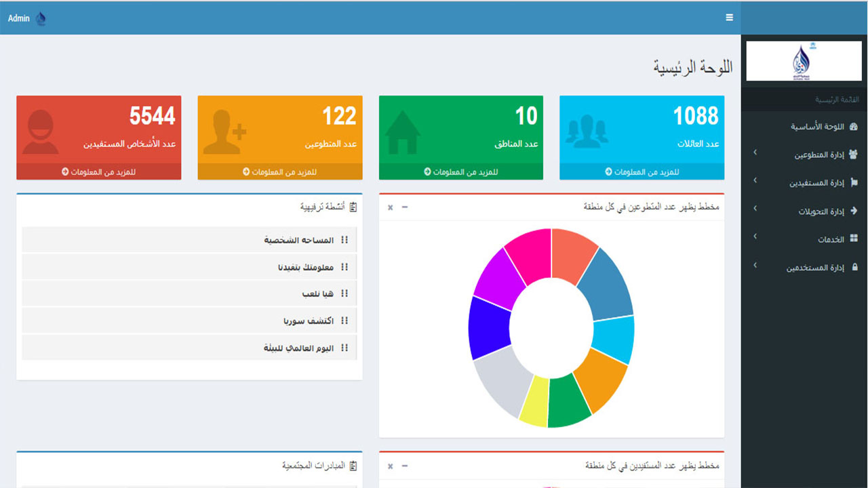
Task: Click the beneficiary person icon on red card
Action: [x=40, y=131]
